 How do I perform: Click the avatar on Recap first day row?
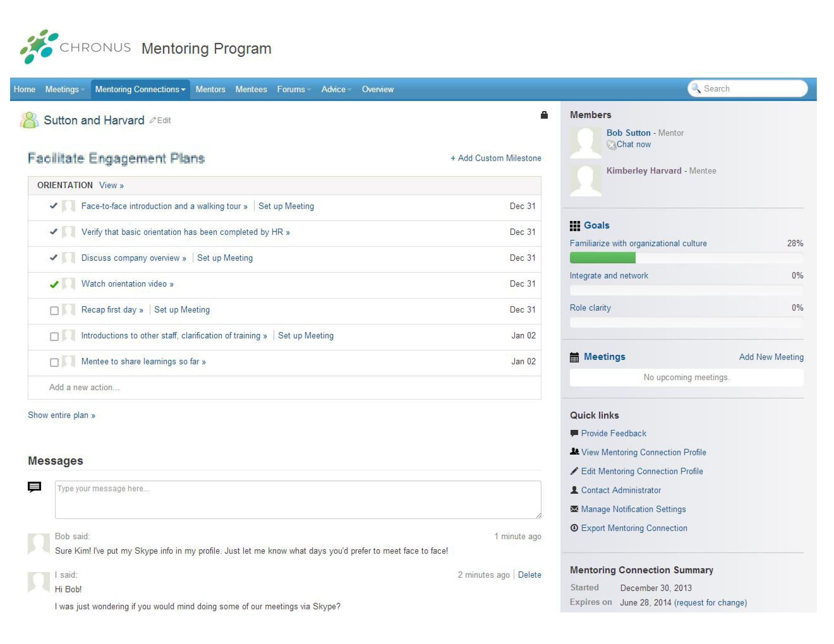pos(68,310)
